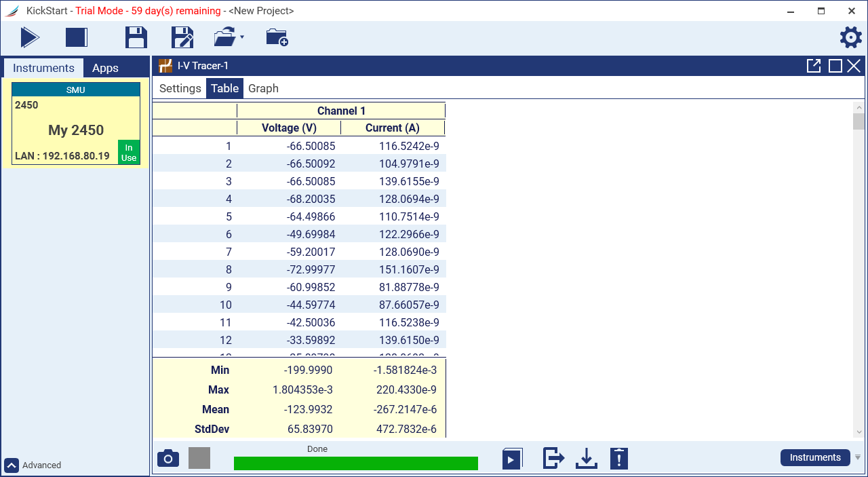
Task: Click the Run (play) toolbar icon
Action: (x=30, y=37)
